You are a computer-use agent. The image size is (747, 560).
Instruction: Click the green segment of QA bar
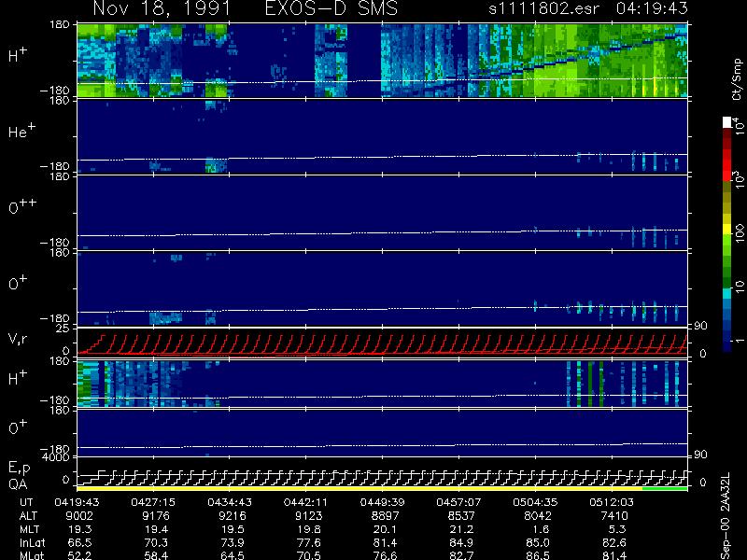665,488
